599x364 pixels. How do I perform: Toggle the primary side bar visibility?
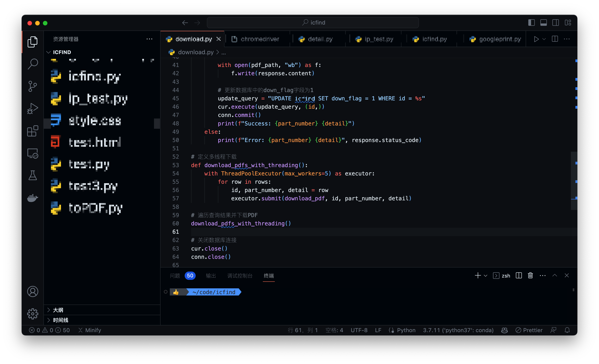pyautogui.click(x=531, y=23)
